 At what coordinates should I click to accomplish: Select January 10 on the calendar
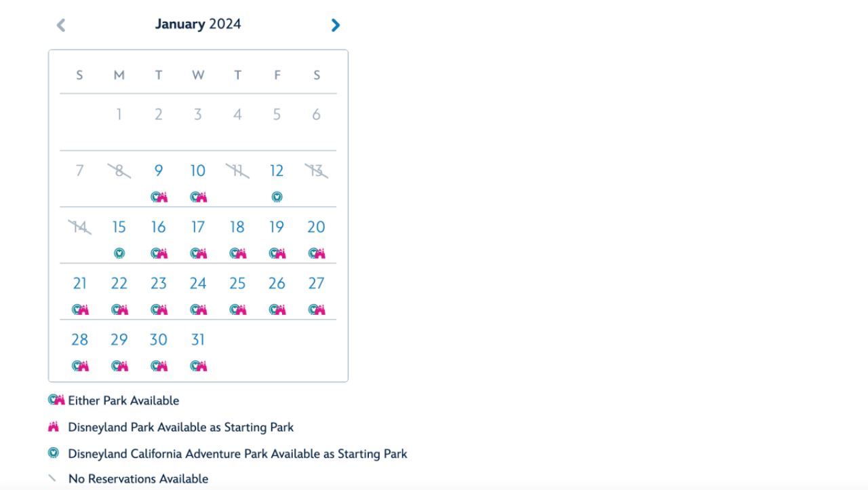(198, 171)
